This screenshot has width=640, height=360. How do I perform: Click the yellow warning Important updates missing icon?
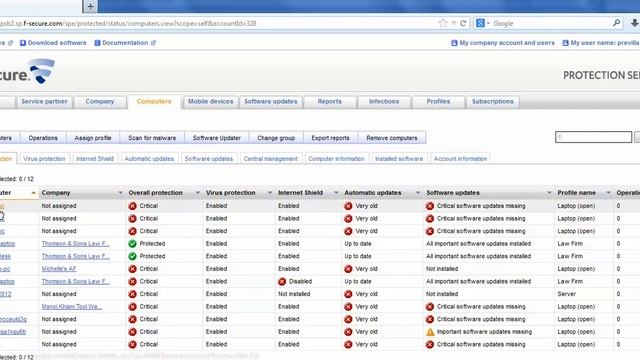pos(430,332)
